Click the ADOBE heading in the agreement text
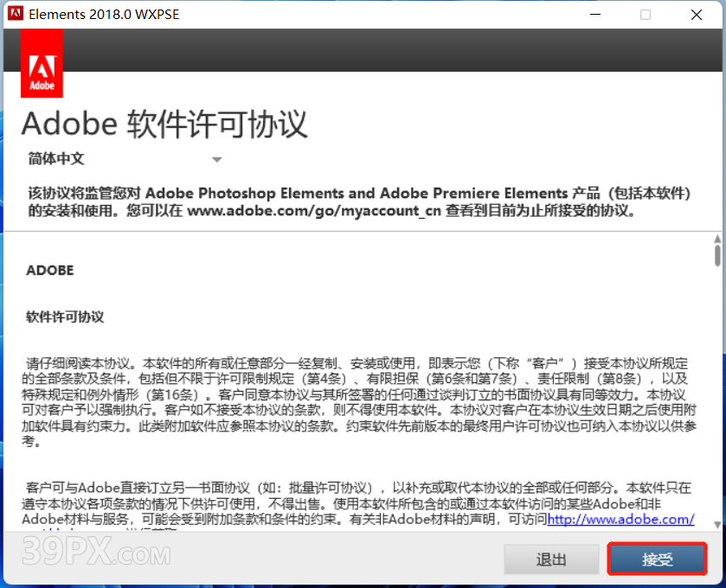 pos(50,270)
